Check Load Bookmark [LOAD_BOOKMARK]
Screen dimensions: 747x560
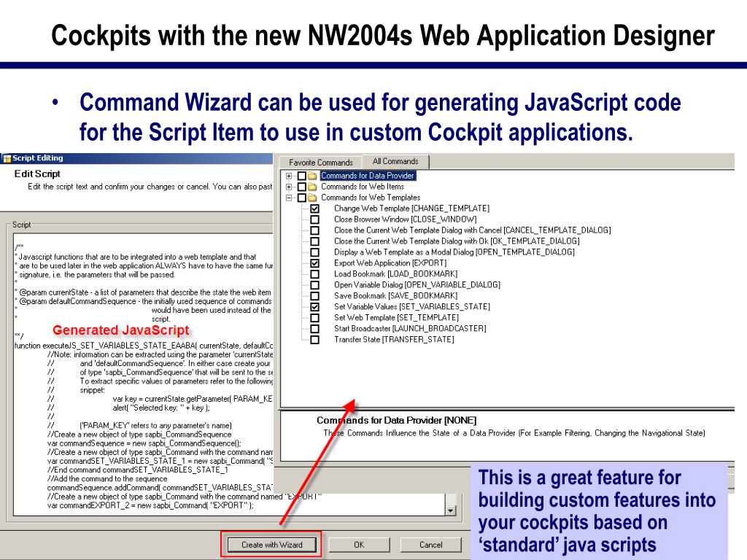pyautogui.click(x=314, y=274)
